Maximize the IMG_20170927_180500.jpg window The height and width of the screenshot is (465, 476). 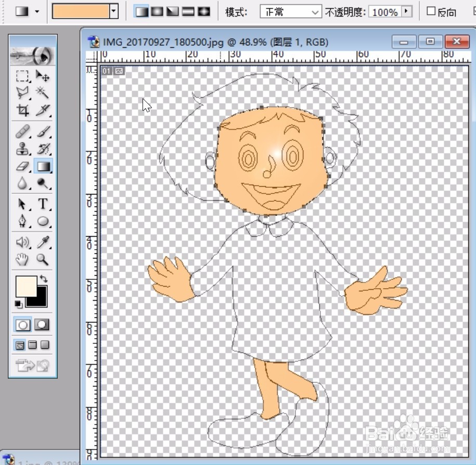click(x=430, y=42)
